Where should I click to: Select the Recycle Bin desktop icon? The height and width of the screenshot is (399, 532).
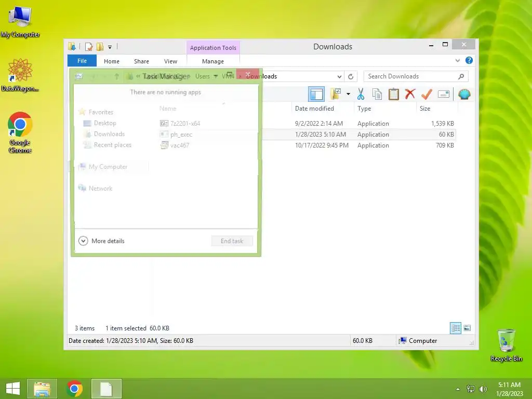506,345
